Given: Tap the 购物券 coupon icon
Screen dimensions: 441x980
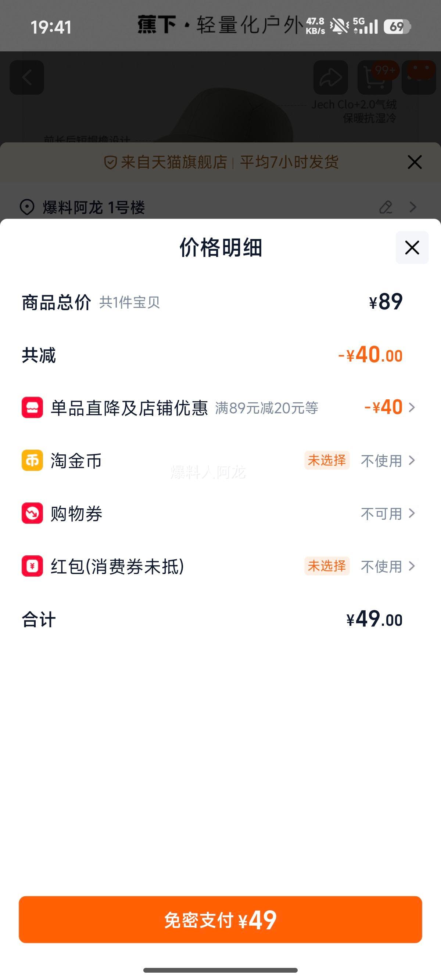Looking at the screenshot, I should pos(32,513).
